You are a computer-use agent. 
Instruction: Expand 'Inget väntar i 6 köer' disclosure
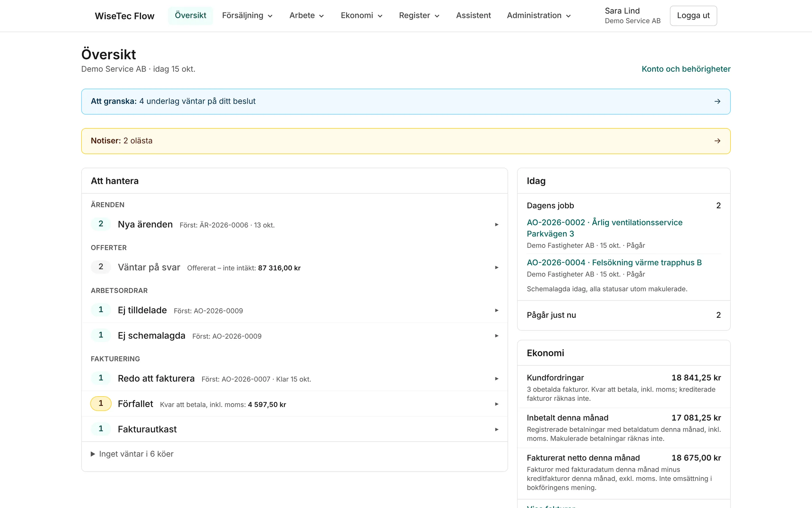[x=132, y=454]
